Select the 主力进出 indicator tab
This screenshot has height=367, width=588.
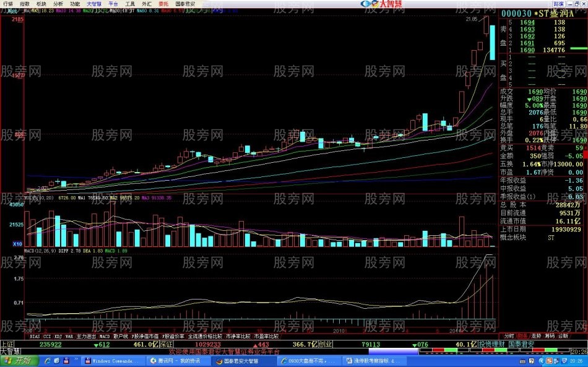(86, 337)
